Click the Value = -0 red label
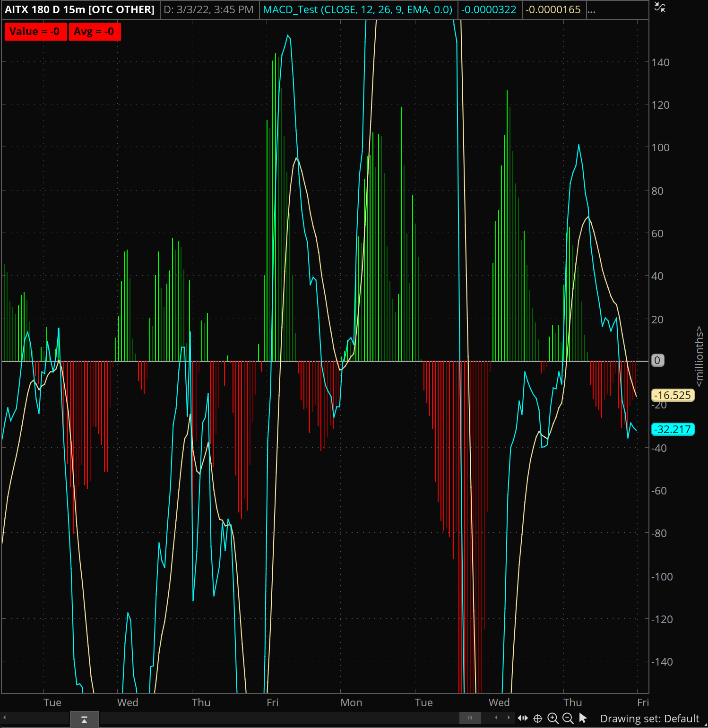Screen dimensions: 708x728 click(x=35, y=32)
